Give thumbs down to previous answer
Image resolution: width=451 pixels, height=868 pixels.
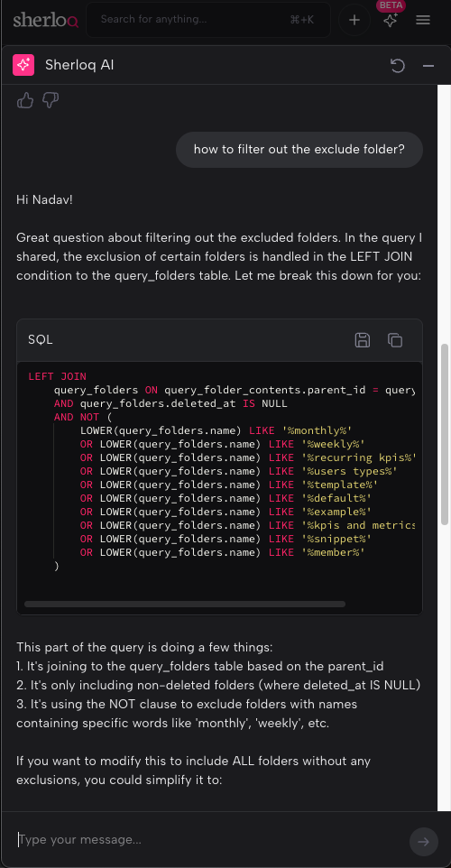51,100
